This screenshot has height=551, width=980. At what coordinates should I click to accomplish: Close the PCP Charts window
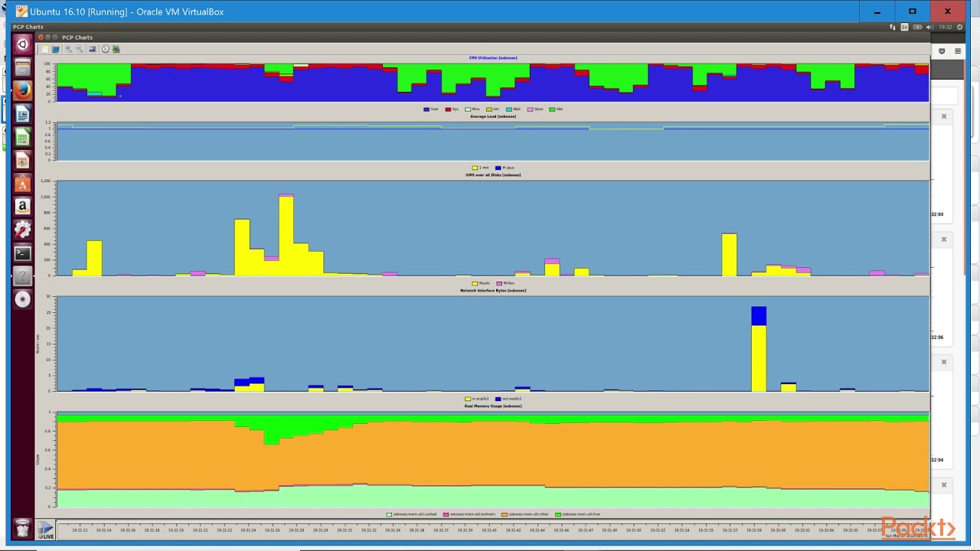[41, 37]
